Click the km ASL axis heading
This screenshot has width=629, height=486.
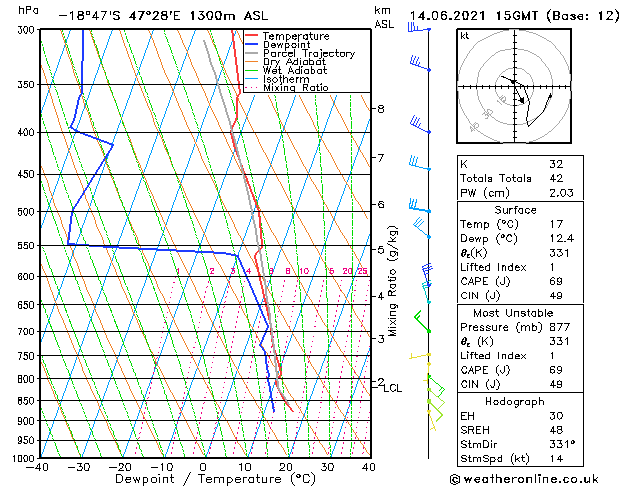point(384,17)
